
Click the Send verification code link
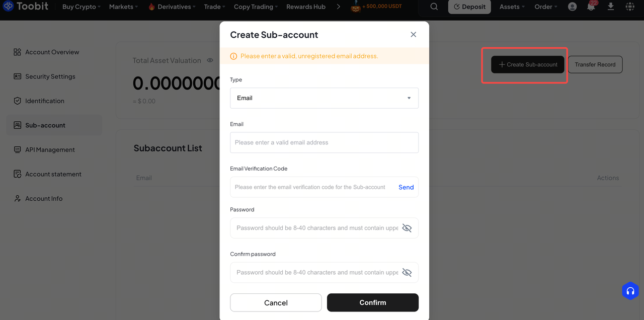click(406, 187)
